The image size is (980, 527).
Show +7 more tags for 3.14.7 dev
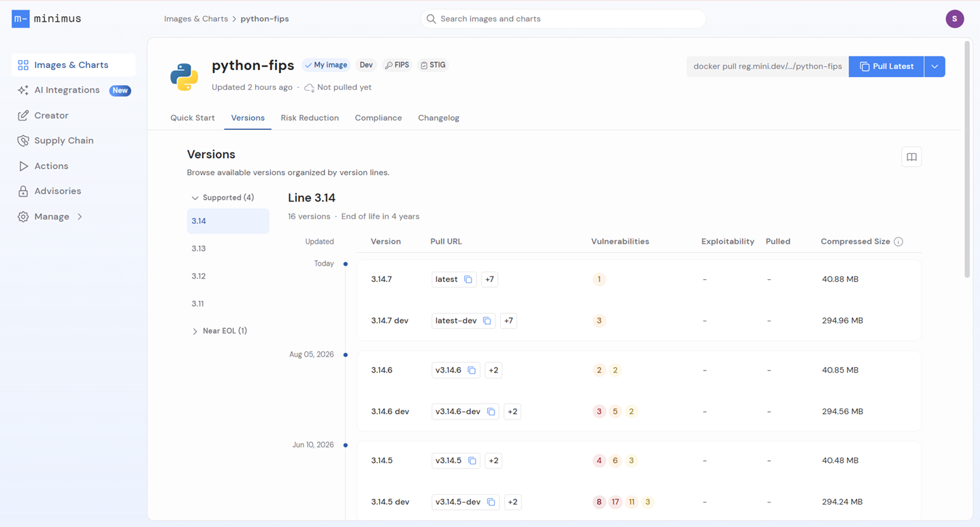(508, 321)
